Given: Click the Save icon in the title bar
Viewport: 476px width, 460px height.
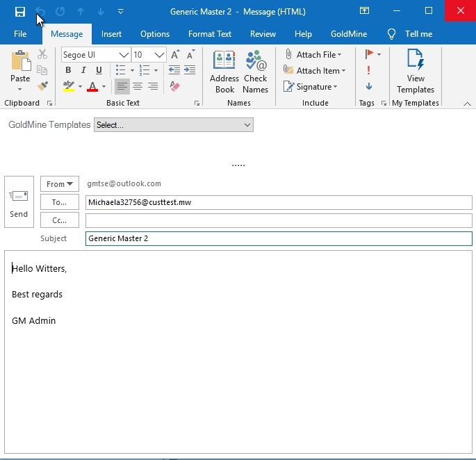Looking at the screenshot, I should [x=20, y=11].
